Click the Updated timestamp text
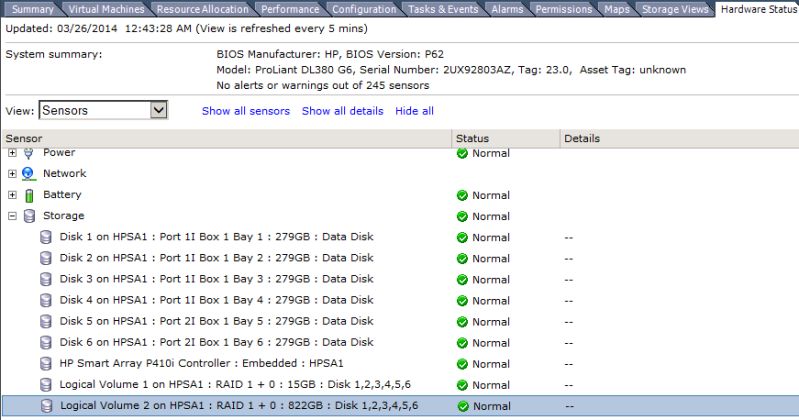 [187, 29]
